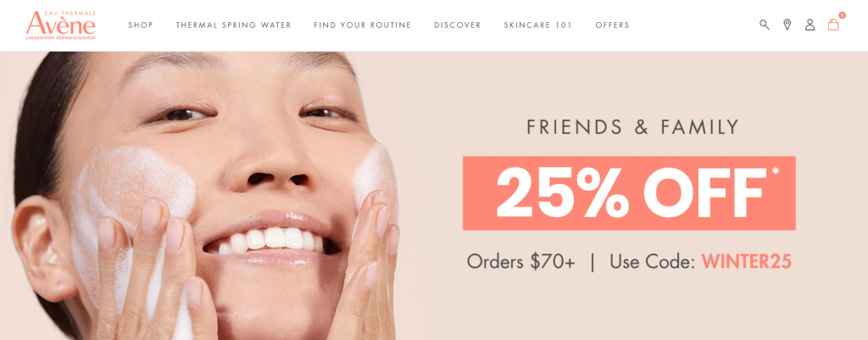The width and height of the screenshot is (868, 340).
Task: Open the account profile icon
Action: pos(810,25)
